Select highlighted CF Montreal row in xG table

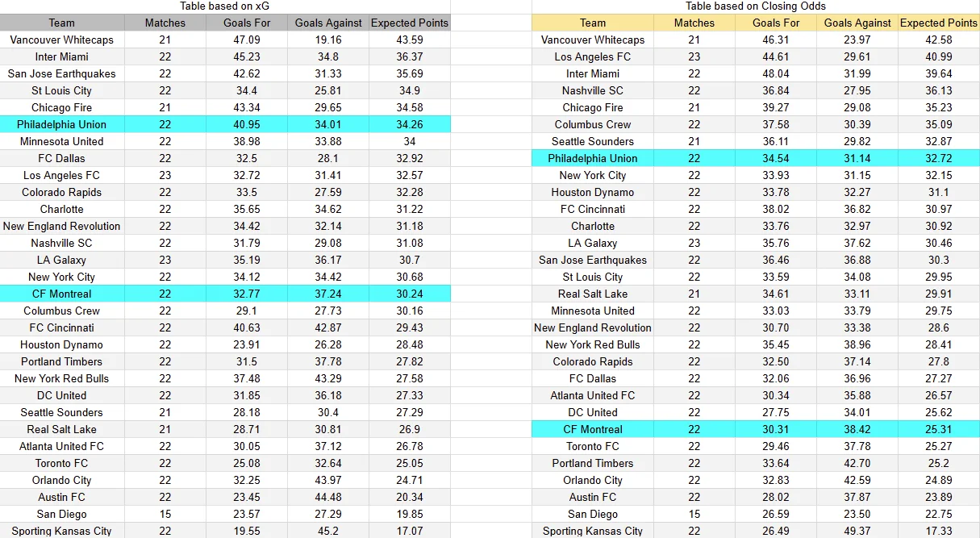coord(225,294)
